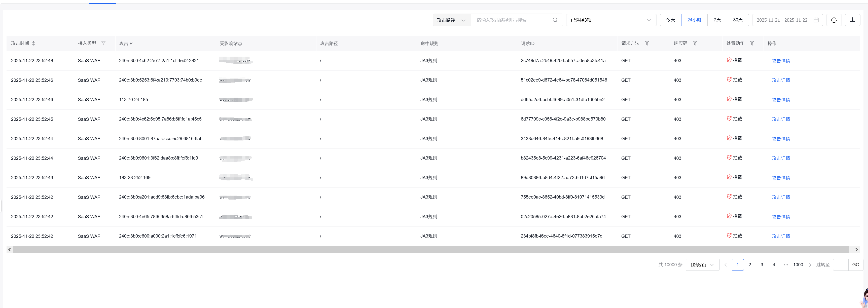Open the 已选择3项 multi-select dropdown
Viewport: 868px width, 308px height.
coord(611,20)
